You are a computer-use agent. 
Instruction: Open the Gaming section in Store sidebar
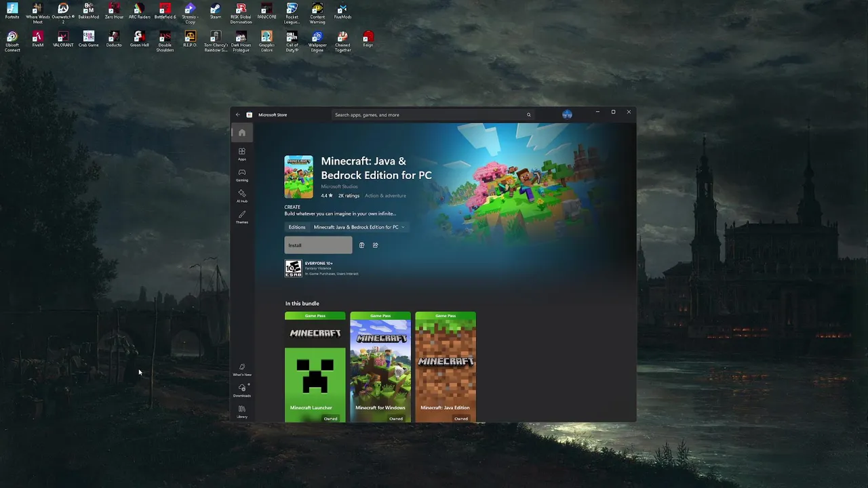click(x=241, y=175)
